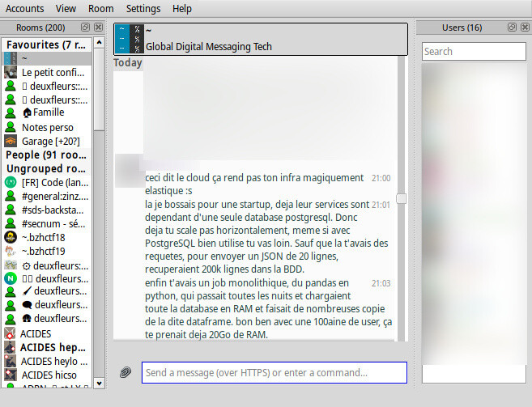The image size is (532, 407).
Task: Open the Settings menu
Action: (143, 8)
